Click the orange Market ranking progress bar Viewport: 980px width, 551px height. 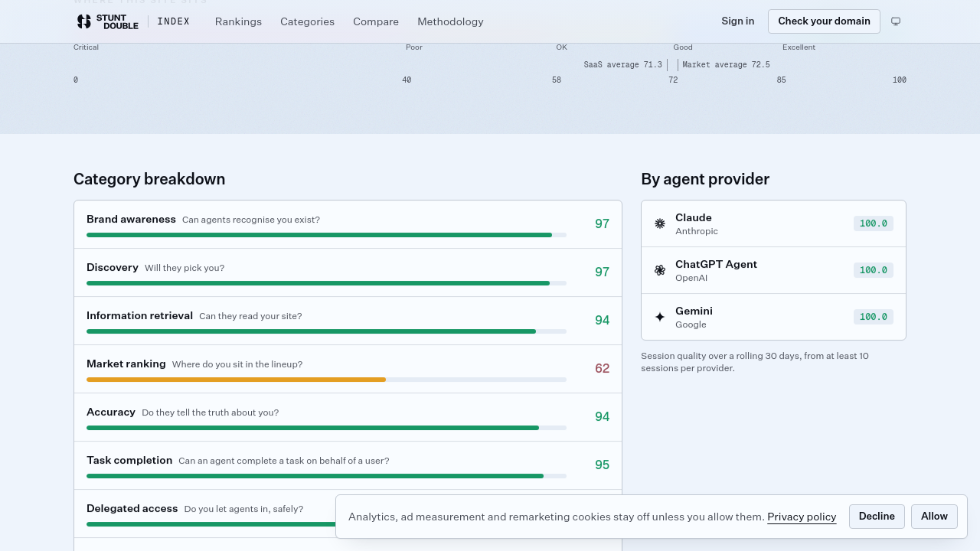(x=236, y=380)
